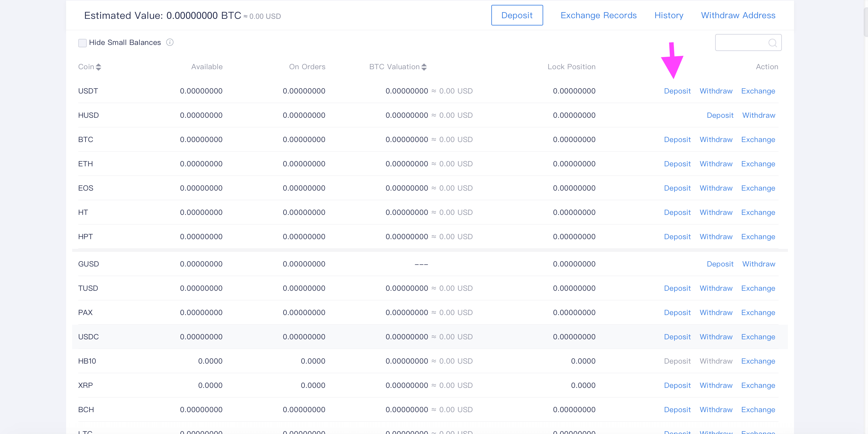The image size is (868, 434).
Task: Withdraw HT from its row
Action: (x=716, y=212)
